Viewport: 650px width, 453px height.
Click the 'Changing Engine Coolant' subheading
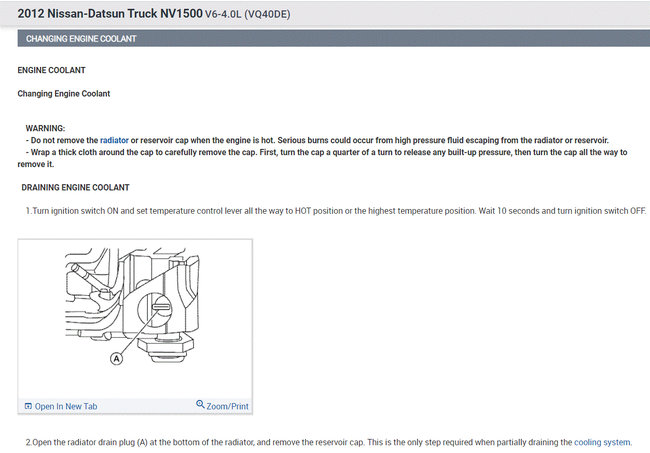(x=64, y=94)
